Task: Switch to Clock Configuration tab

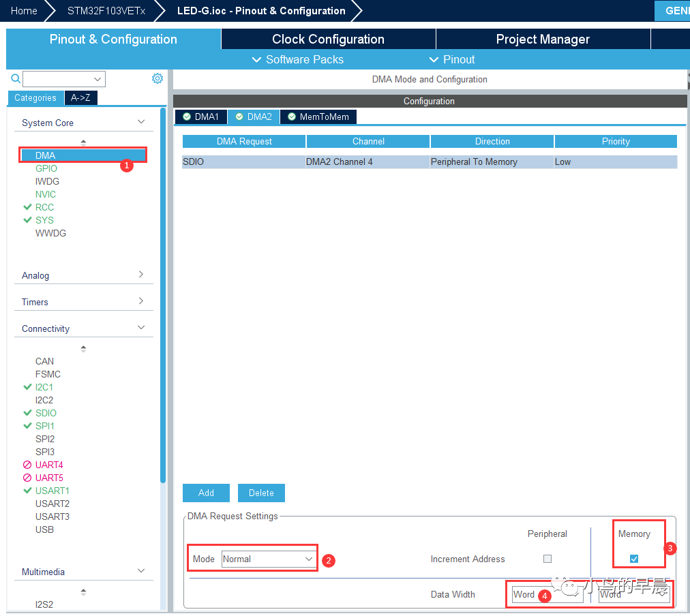Action: (x=328, y=39)
